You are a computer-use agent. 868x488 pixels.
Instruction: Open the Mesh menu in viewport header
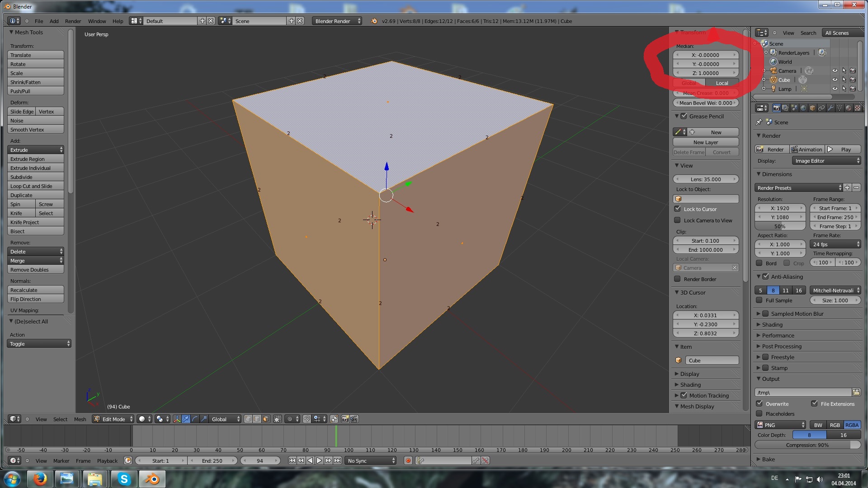(x=80, y=419)
